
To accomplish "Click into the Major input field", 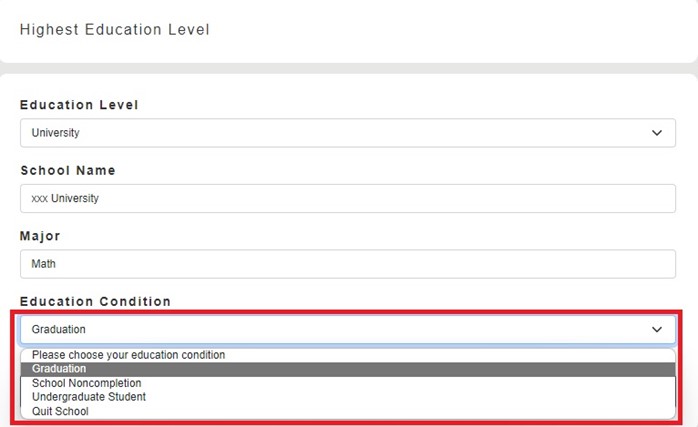I will pos(348,264).
